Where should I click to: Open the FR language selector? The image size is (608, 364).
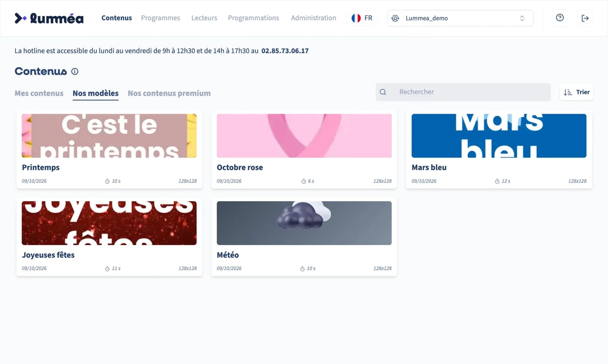point(362,18)
